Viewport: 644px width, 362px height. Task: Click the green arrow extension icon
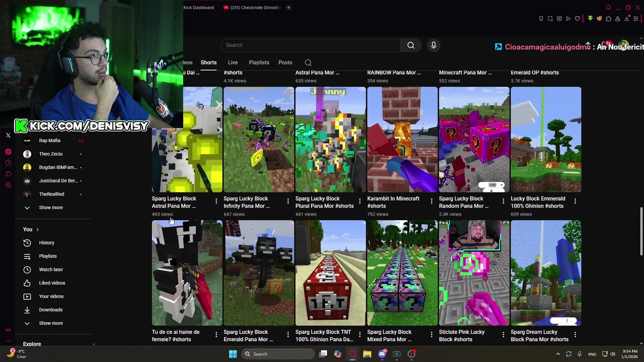pyautogui.click(x=590, y=19)
